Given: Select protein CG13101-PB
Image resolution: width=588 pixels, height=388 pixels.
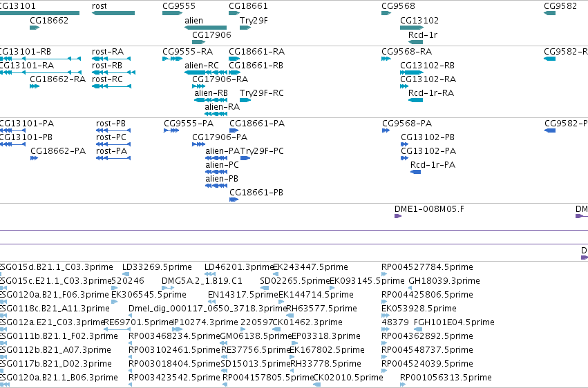Looking at the screenshot, I should [12, 144].
